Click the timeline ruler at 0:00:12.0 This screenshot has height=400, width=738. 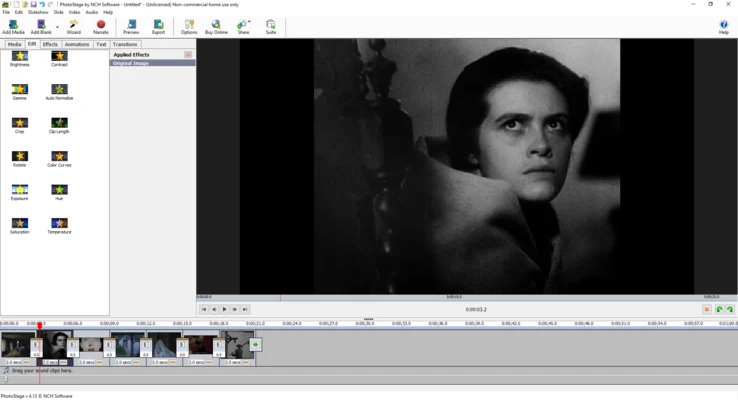pos(146,324)
